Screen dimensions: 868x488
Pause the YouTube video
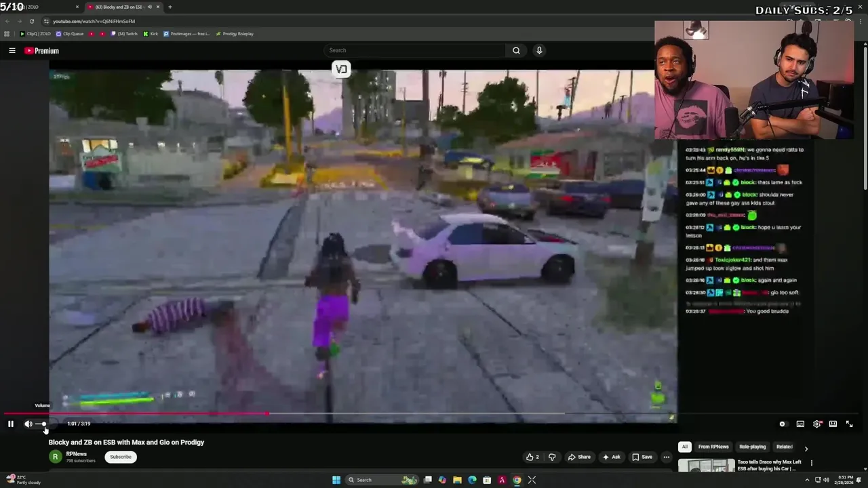(10, 424)
